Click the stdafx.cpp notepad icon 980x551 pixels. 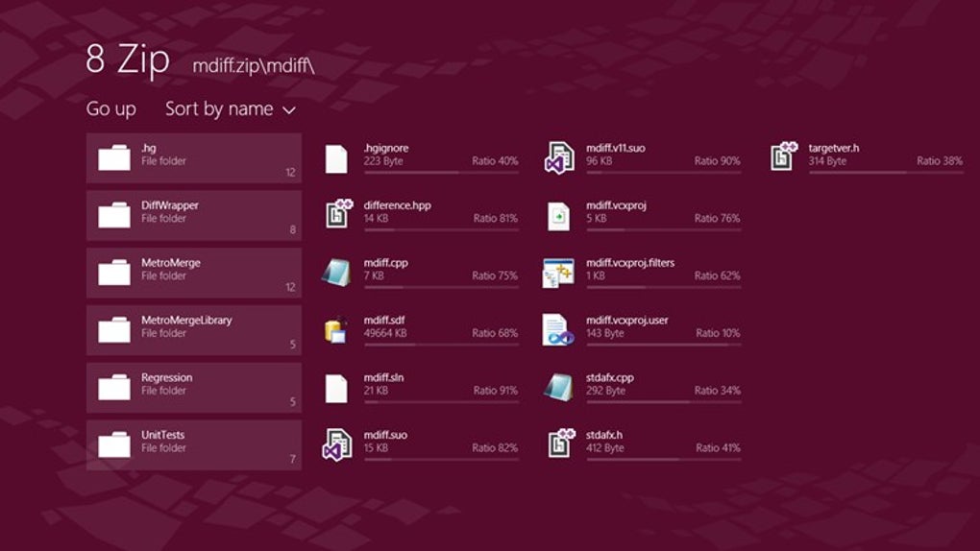pyautogui.click(x=558, y=387)
